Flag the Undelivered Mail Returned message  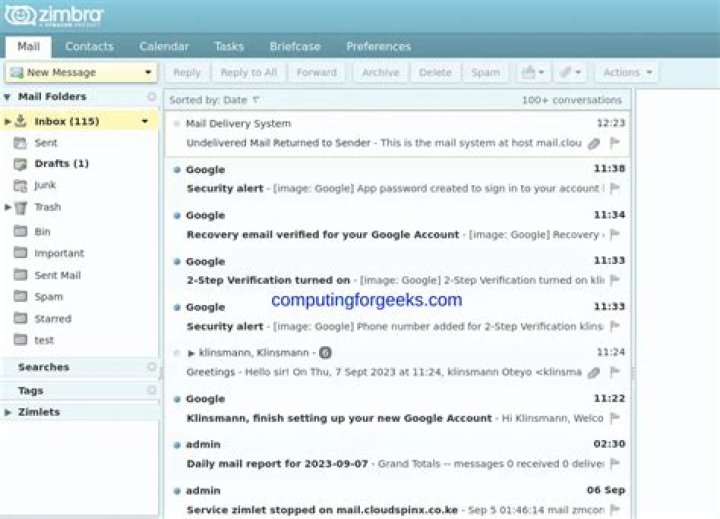click(614, 143)
